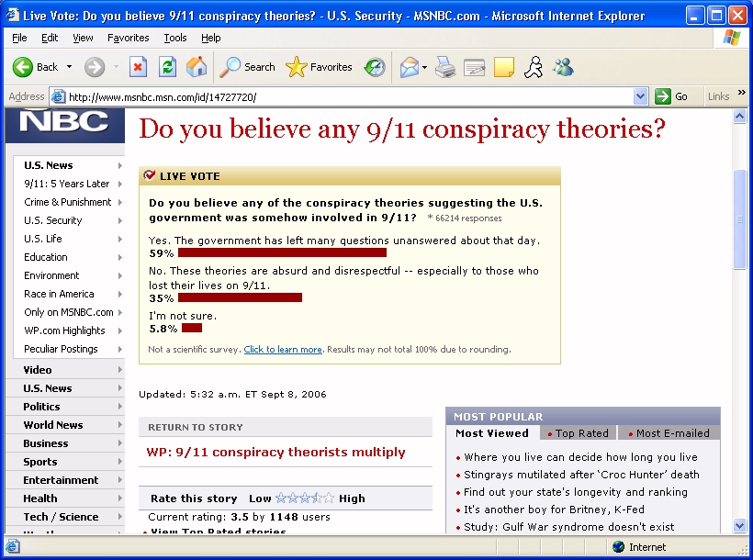
Task: Click the Stop loading toolbar icon
Action: click(x=138, y=67)
